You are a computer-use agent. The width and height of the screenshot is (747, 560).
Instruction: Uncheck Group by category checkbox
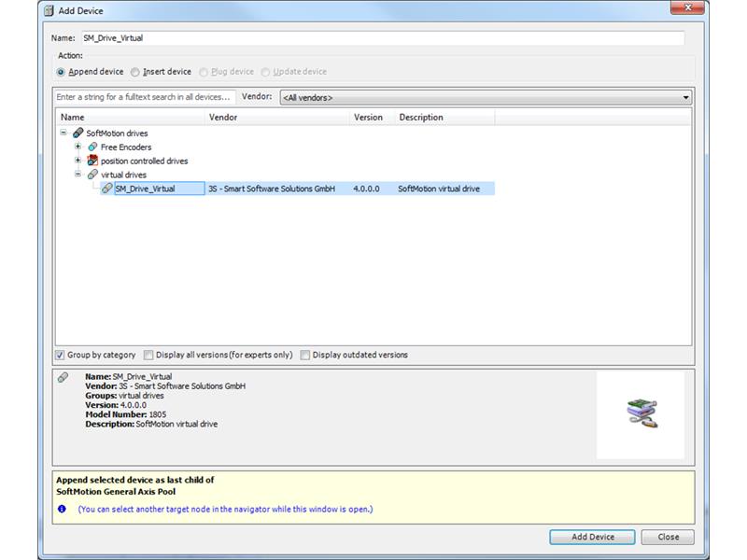(60, 355)
